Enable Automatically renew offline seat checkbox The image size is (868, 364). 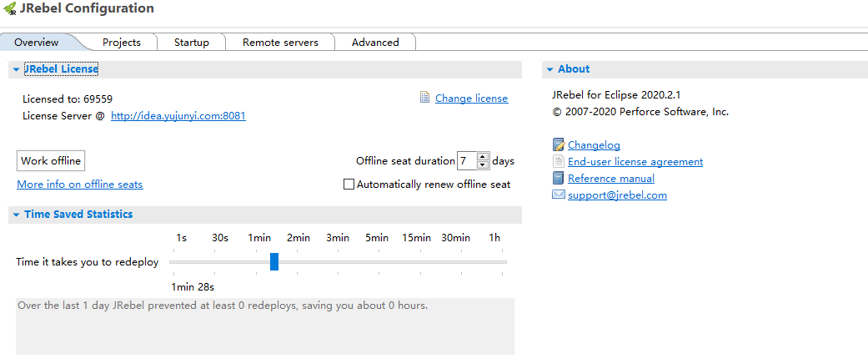pyautogui.click(x=349, y=185)
